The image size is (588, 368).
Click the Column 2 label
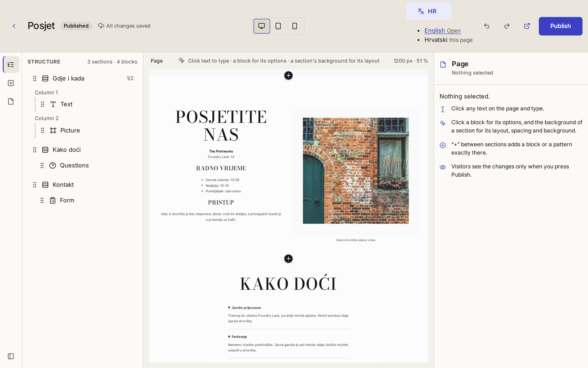coord(47,118)
